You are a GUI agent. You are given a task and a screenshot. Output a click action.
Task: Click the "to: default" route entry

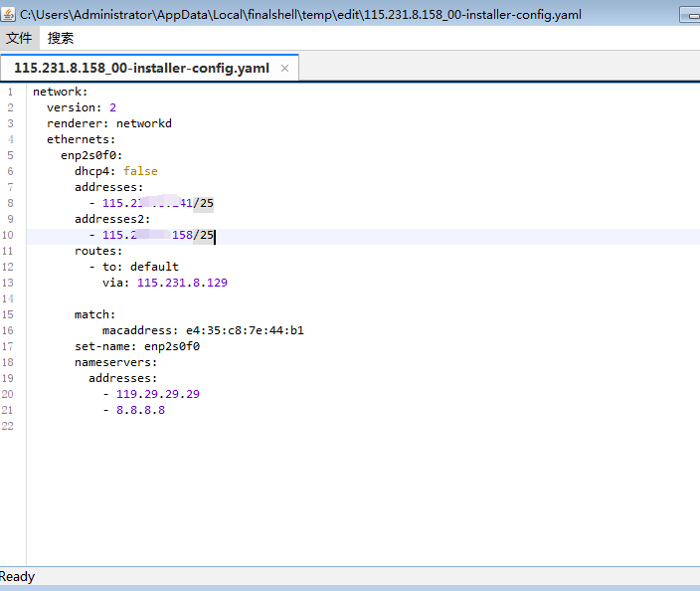pyautogui.click(x=140, y=267)
